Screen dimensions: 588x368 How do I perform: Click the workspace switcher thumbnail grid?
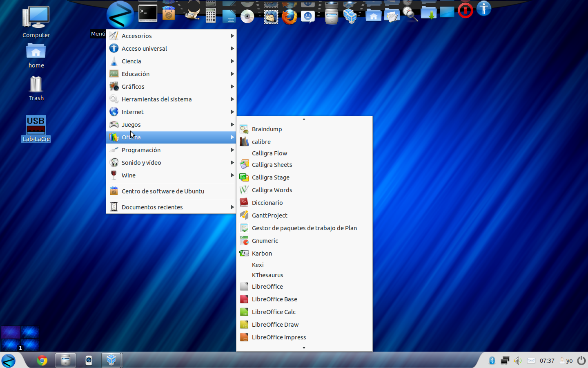(x=20, y=338)
